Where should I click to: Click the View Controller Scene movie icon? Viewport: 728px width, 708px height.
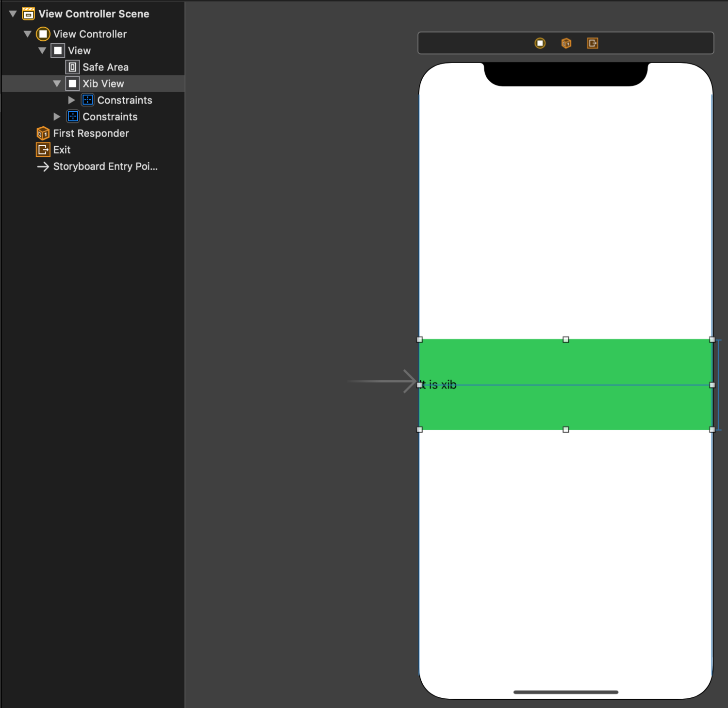tap(29, 14)
